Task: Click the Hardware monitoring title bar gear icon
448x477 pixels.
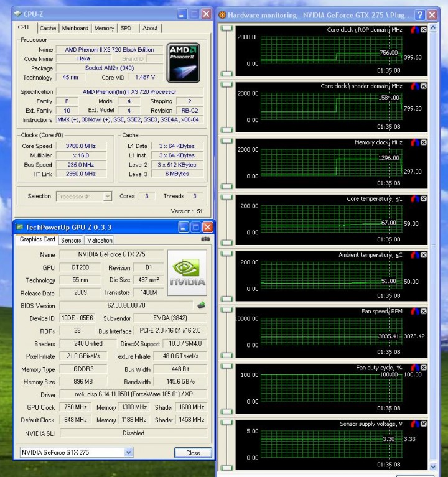Action: tap(223, 14)
